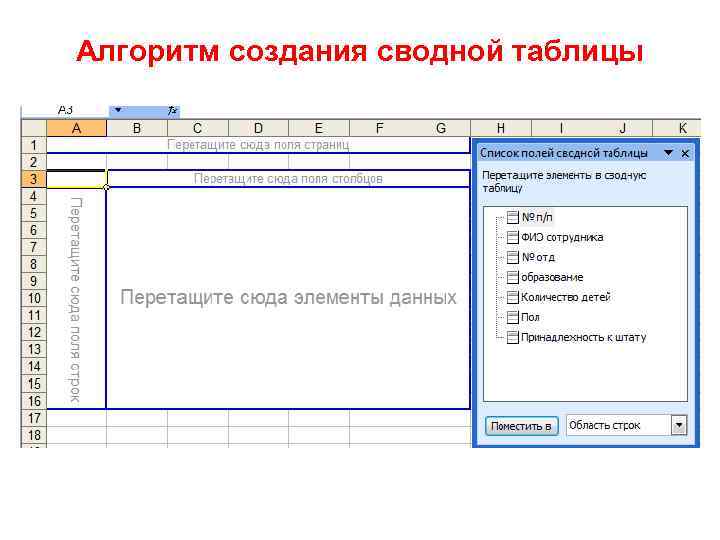Select column G header

click(x=440, y=128)
